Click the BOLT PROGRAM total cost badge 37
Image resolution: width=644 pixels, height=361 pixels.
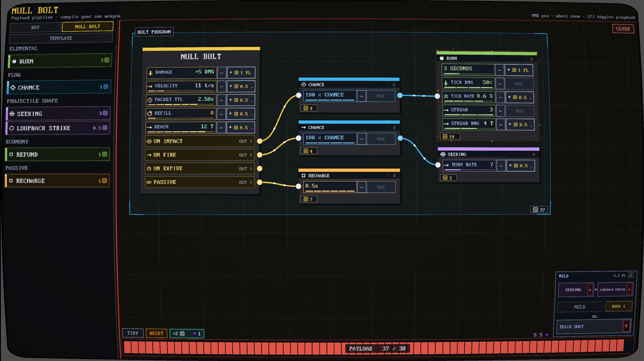click(539, 210)
